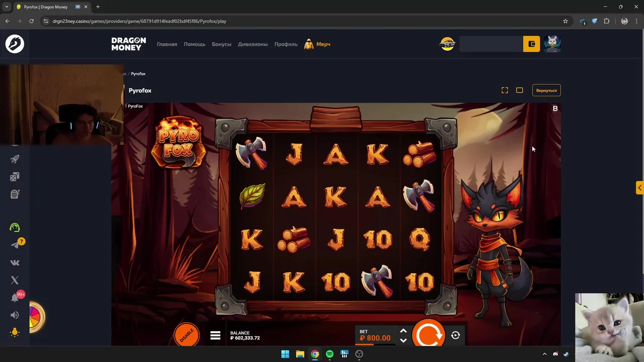This screenshot has height=362, width=644.
Task: Open Мерч store link
Action: point(317,44)
